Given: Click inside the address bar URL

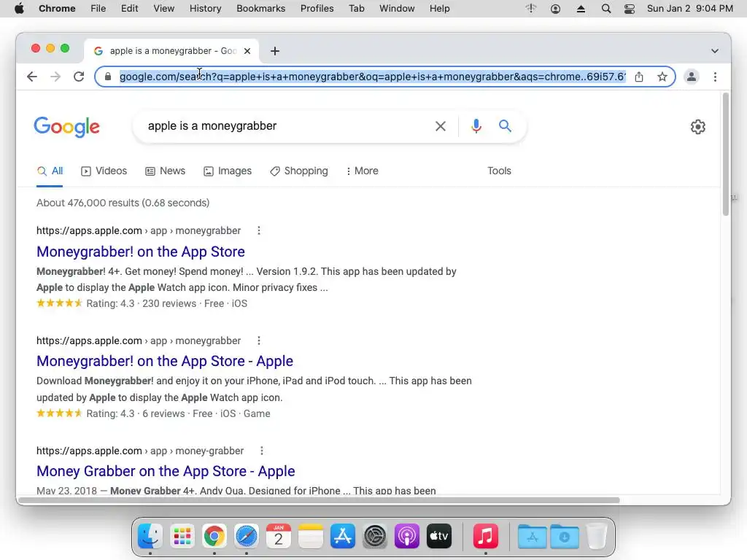Looking at the screenshot, I should (372, 77).
